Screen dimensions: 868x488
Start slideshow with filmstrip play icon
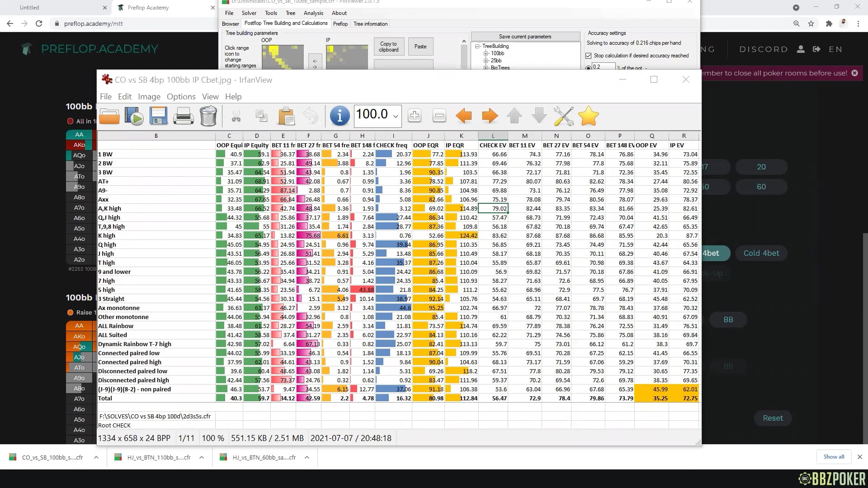tap(134, 116)
